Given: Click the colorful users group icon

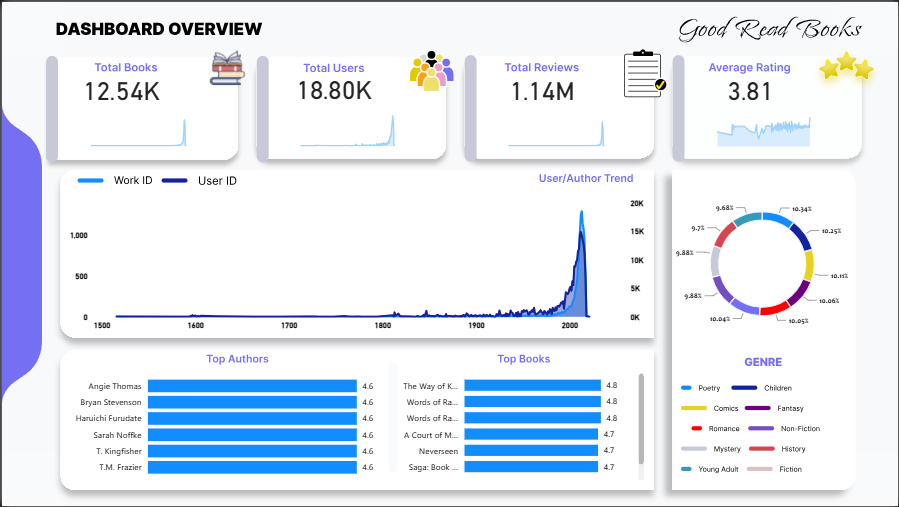Looking at the screenshot, I should (x=431, y=71).
